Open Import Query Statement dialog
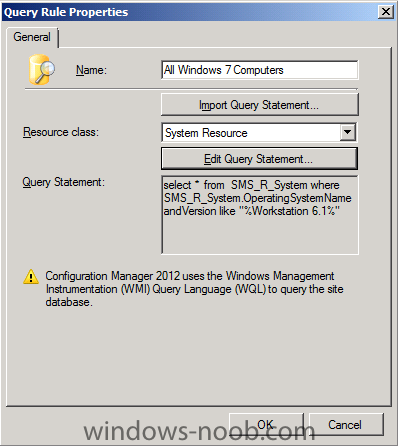Image resolution: width=398 pixels, height=446 pixels. click(260, 105)
